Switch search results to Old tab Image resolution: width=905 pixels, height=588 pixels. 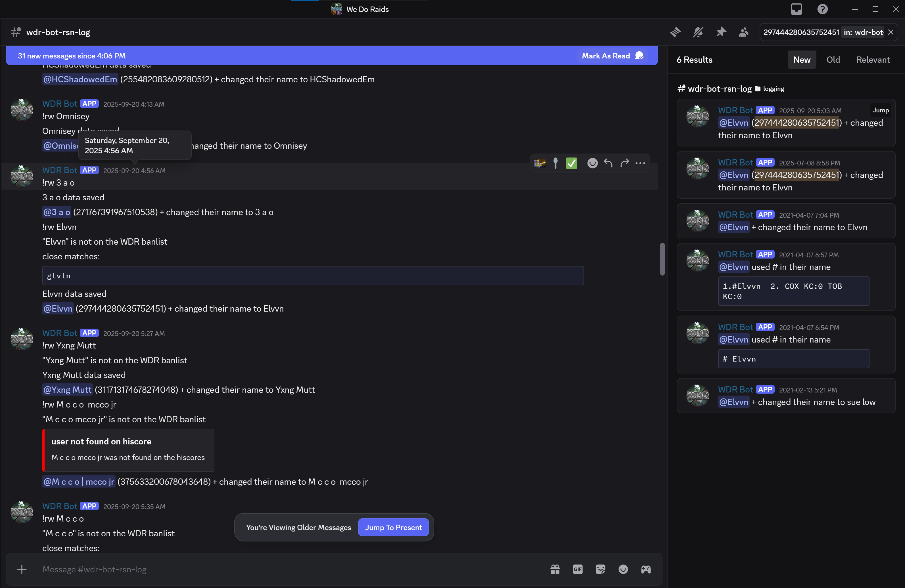(x=833, y=60)
